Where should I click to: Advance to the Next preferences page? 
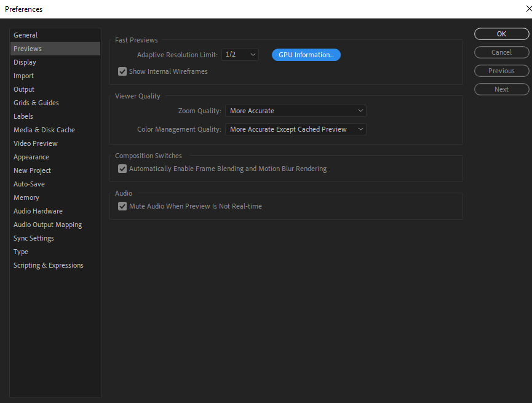(501, 89)
